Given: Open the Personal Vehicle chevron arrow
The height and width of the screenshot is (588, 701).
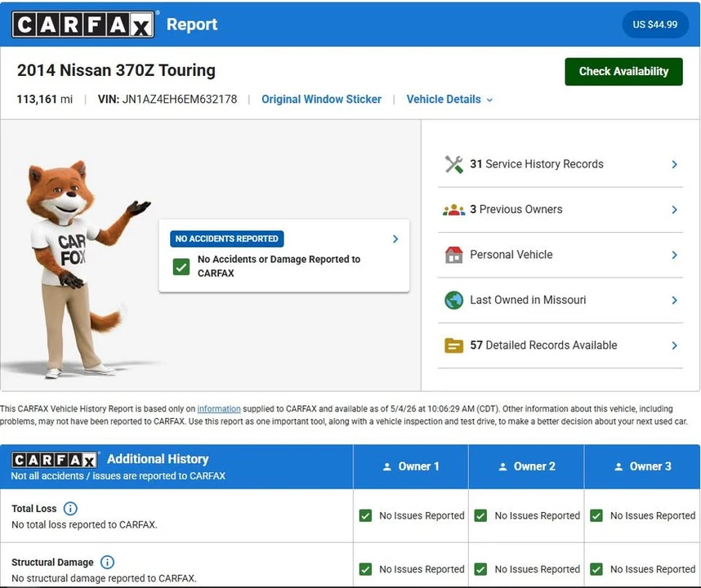Looking at the screenshot, I should pos(675,255).
